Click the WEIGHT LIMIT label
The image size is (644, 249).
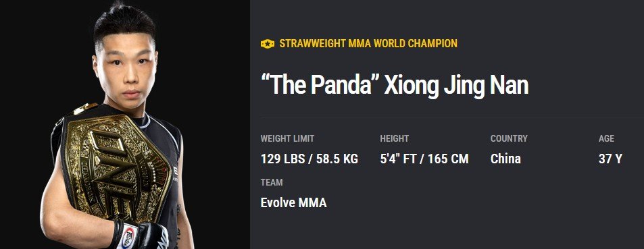tap(287, 138)
